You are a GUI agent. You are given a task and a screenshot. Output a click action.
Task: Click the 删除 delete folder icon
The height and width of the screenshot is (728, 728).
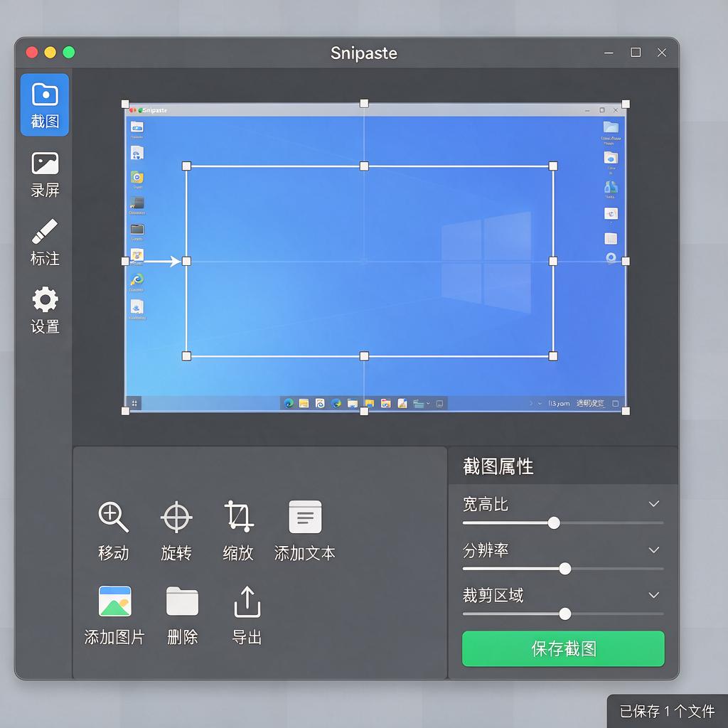[x=182, y=601]
